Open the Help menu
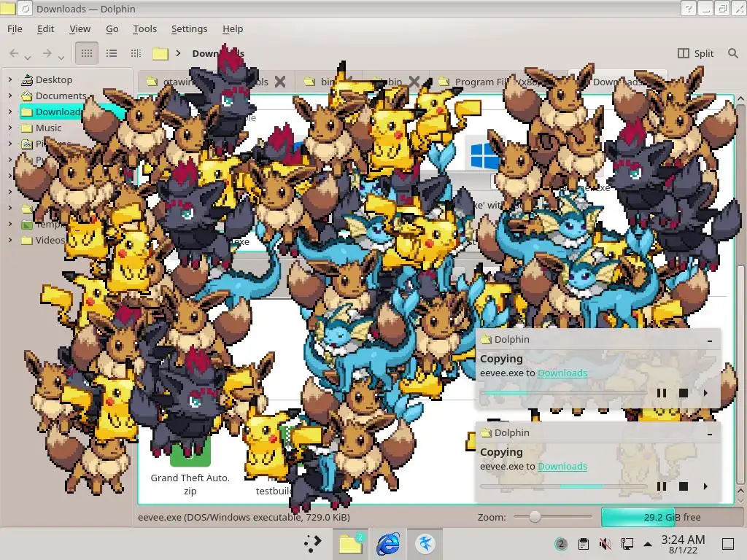Viewport: 747px width, 560px height. point(233,29)
